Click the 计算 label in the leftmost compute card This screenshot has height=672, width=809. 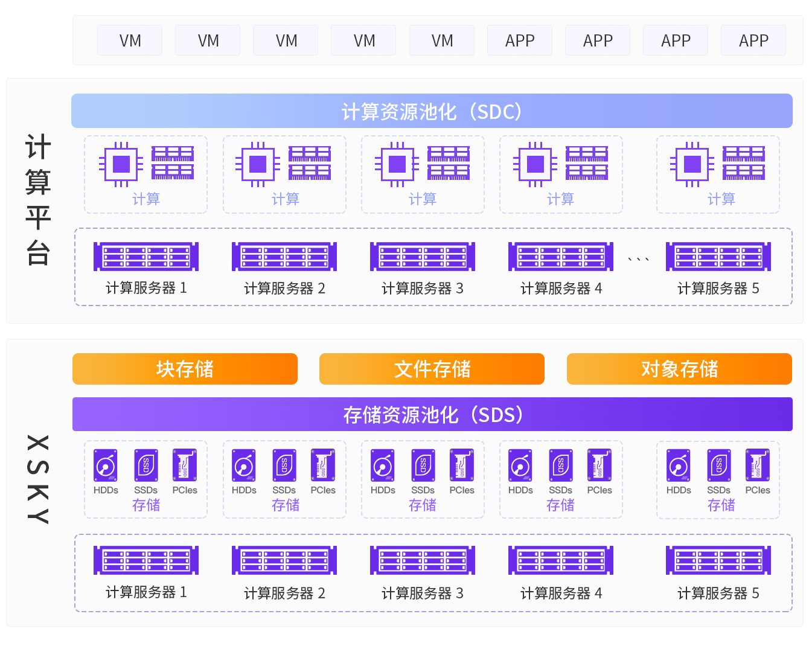146,199
